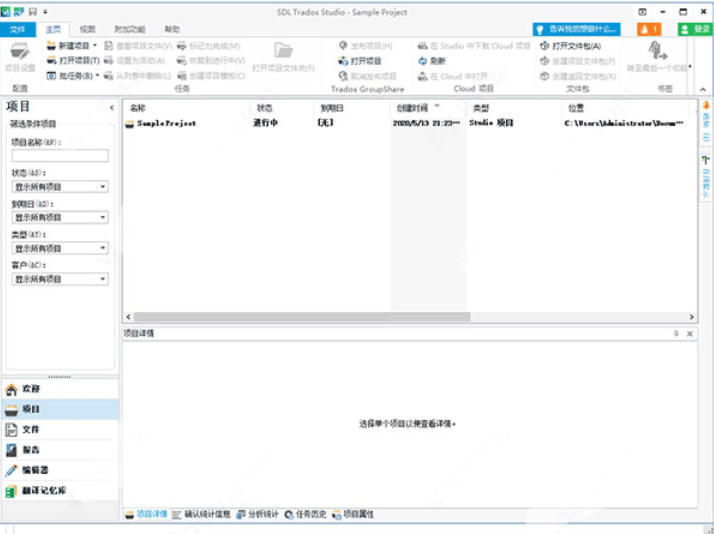Click the 项目设置 (Project Settings) ribbon icon
Image resolution: width=714 pixels, height=534 pixels.
(x=19, y=55)
